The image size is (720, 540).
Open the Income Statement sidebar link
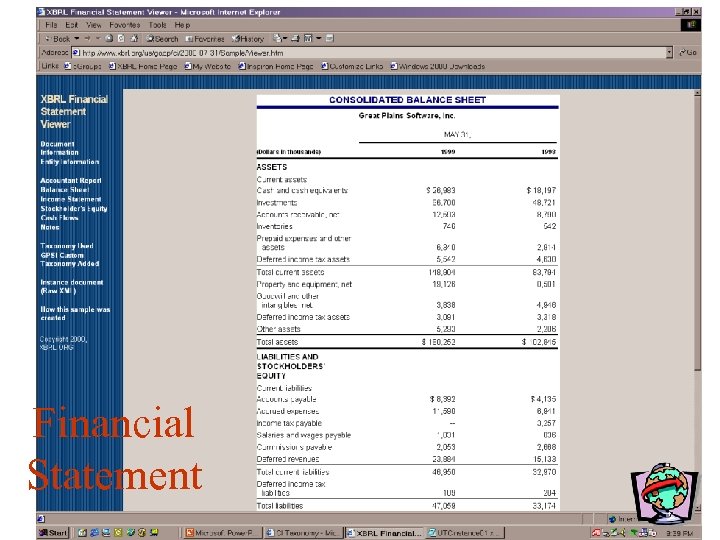coord(71,199)
